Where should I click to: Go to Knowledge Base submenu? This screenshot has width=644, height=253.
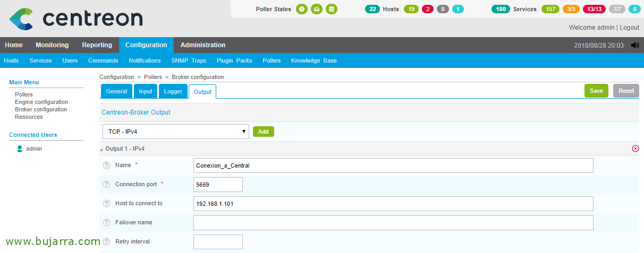click(314, 60)
